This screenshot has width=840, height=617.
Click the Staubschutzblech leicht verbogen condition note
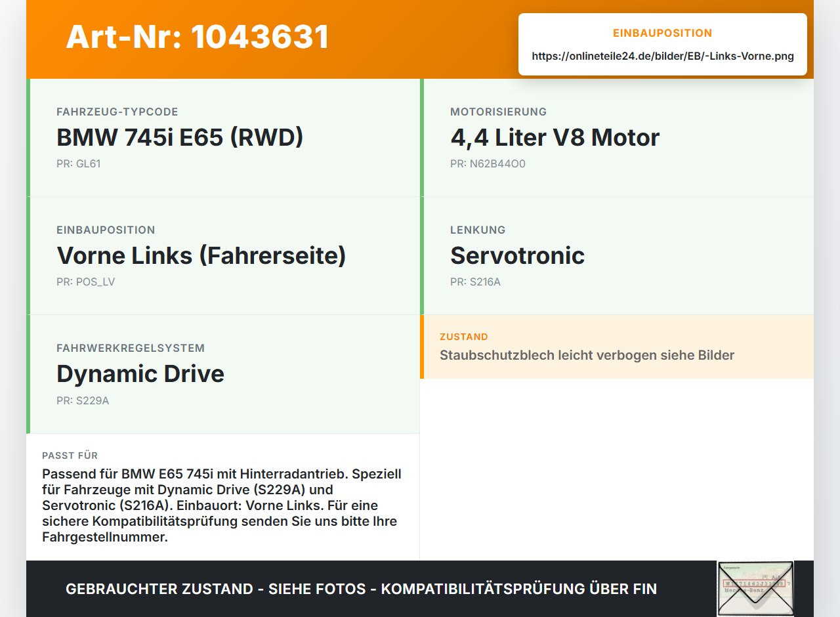[x=587, y=355]
